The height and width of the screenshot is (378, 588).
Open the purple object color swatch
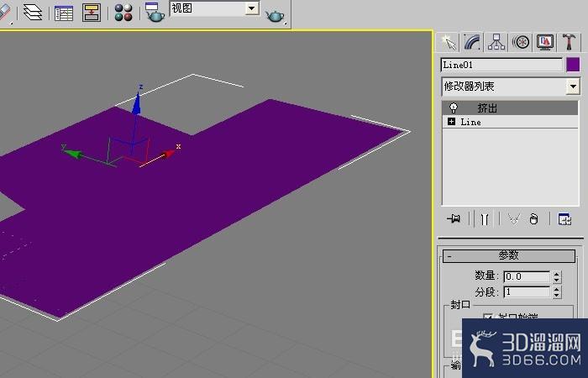point(573,65)
